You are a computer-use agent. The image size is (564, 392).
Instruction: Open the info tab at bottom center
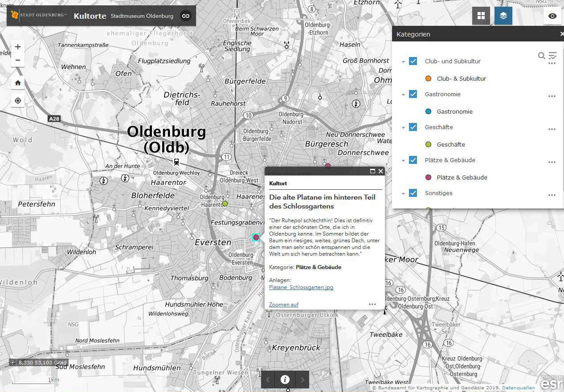click(x=285, y=380)
